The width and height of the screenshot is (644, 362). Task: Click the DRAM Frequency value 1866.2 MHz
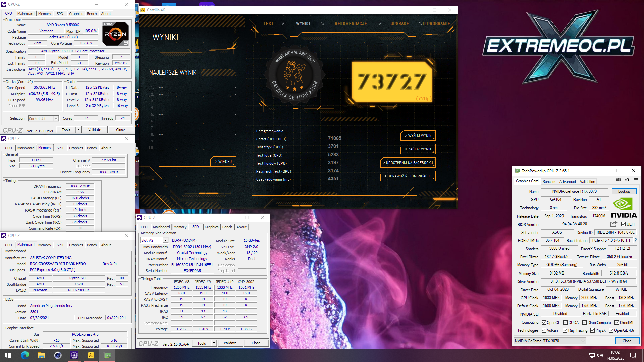tap(80, 186)
